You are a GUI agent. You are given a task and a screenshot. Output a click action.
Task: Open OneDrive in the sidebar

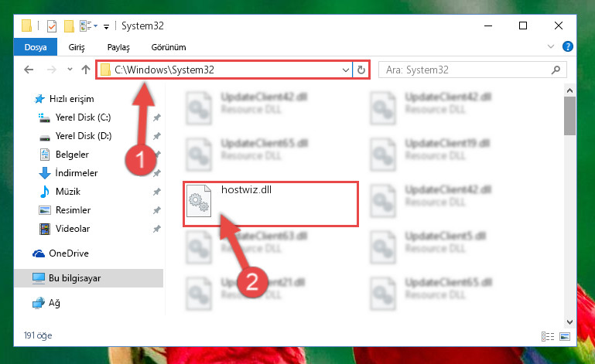[69, 253]
